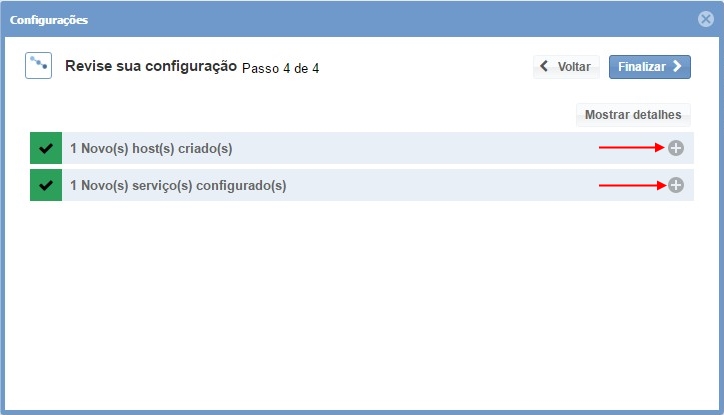Click the wizard network icon beside the heading
The width and height of the screenshot is (724, 415).
click(38, 66)
